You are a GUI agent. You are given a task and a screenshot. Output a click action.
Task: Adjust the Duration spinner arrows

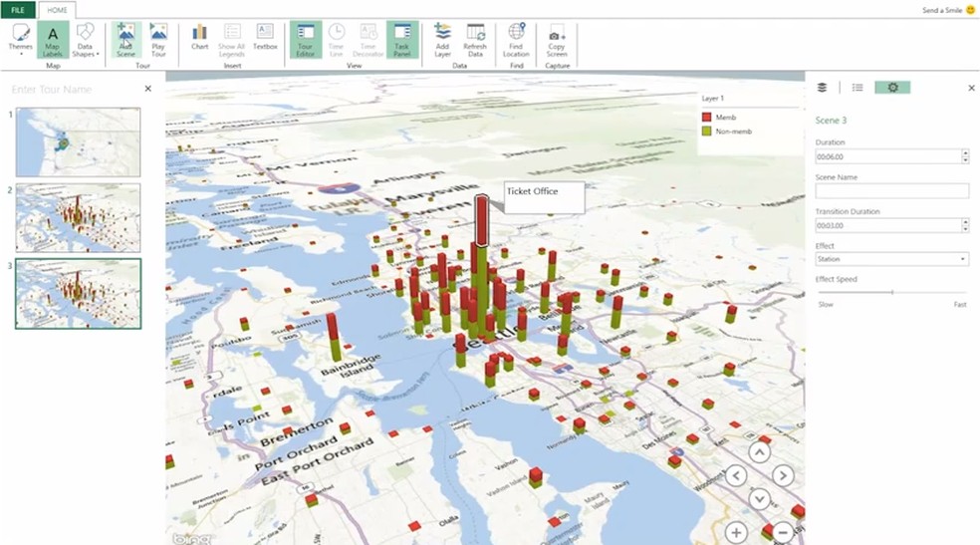coord(966,156)
